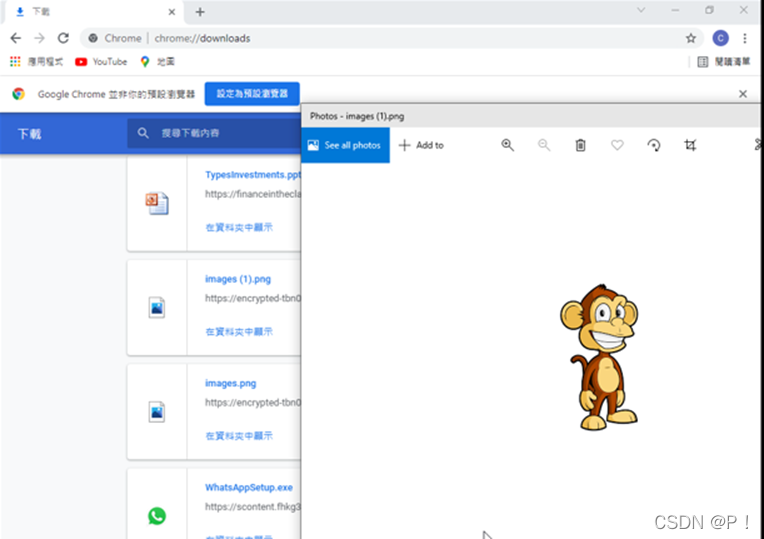
Task: Open the Chrome profile avatar
Action: pos(720,38)
